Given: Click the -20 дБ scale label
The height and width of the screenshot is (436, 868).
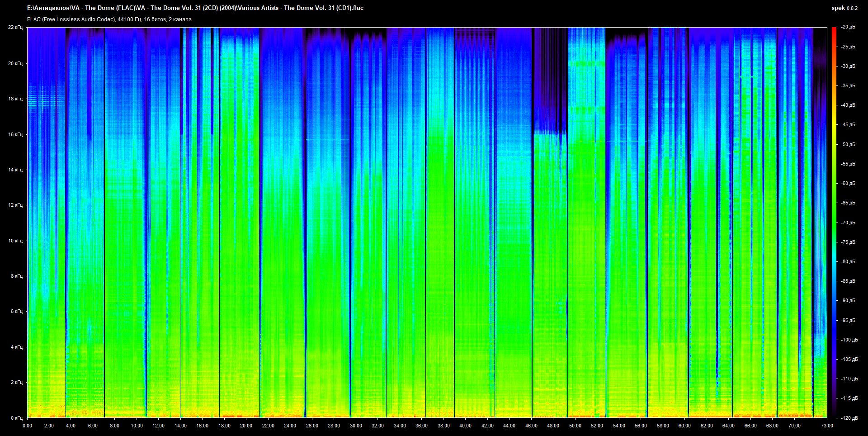Looking at the screenshot, I should point(848,27).
